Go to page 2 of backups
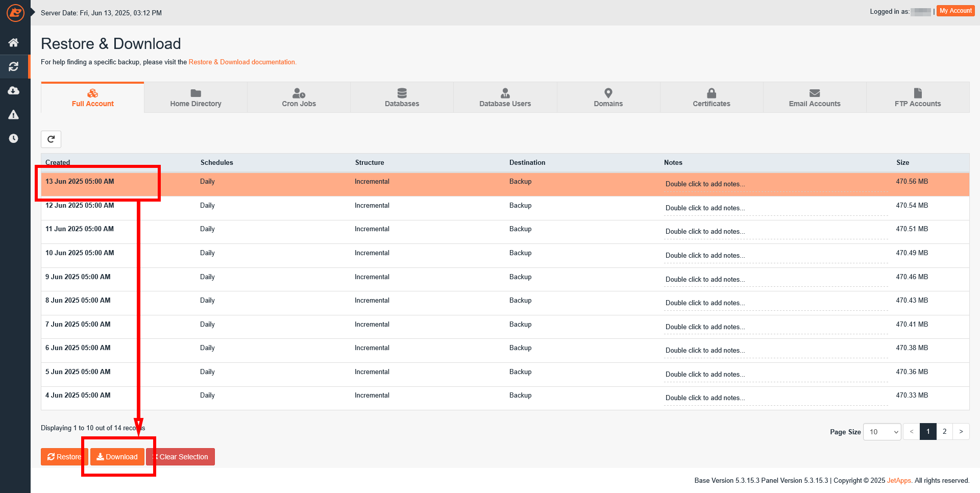This screenshot has width=980, height=493. click(944, 431)
